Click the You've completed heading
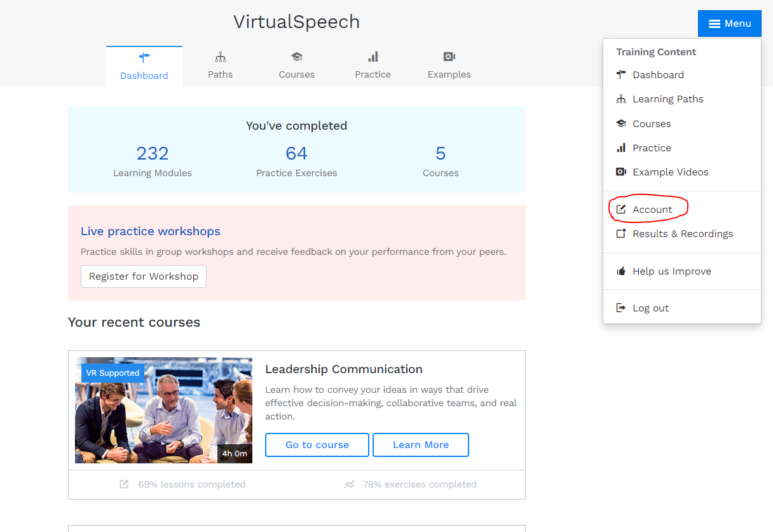Screen dimensions: 773x532 [297, 126]
